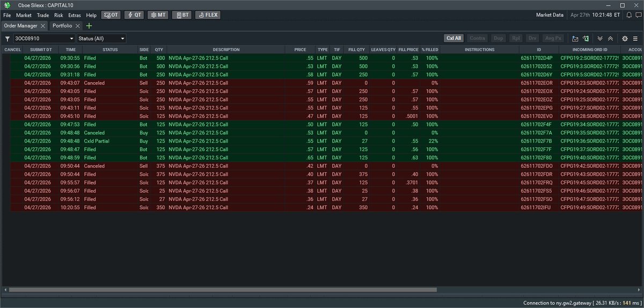Close the Portfolio tab
The image size is (644, 308).
pos(77,26)
